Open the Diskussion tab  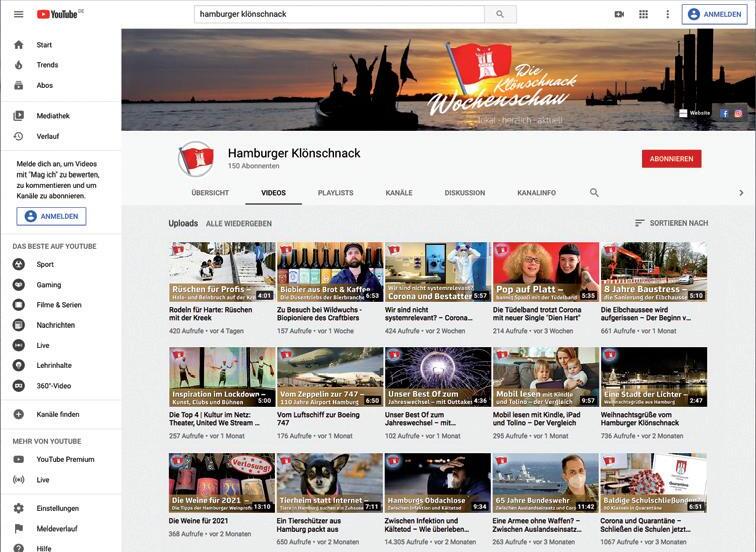click(465, 193)
